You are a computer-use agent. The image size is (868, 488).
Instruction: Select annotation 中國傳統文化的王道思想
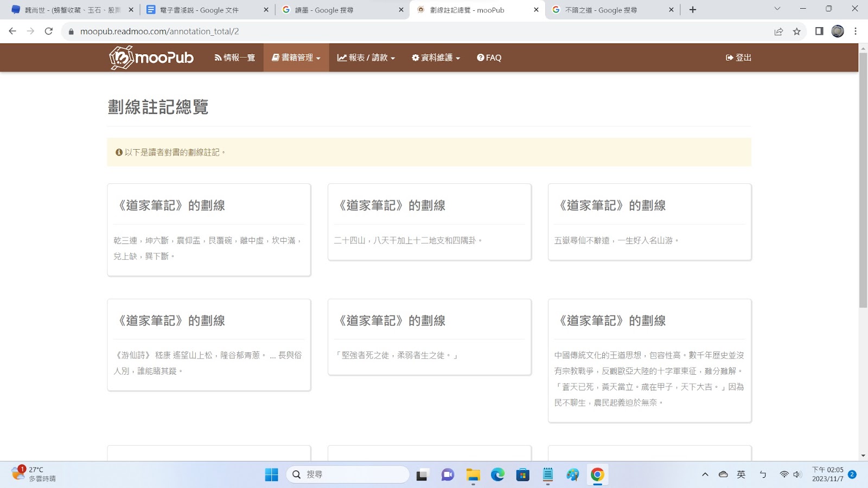pyautogui.click(x=650, y=361)
